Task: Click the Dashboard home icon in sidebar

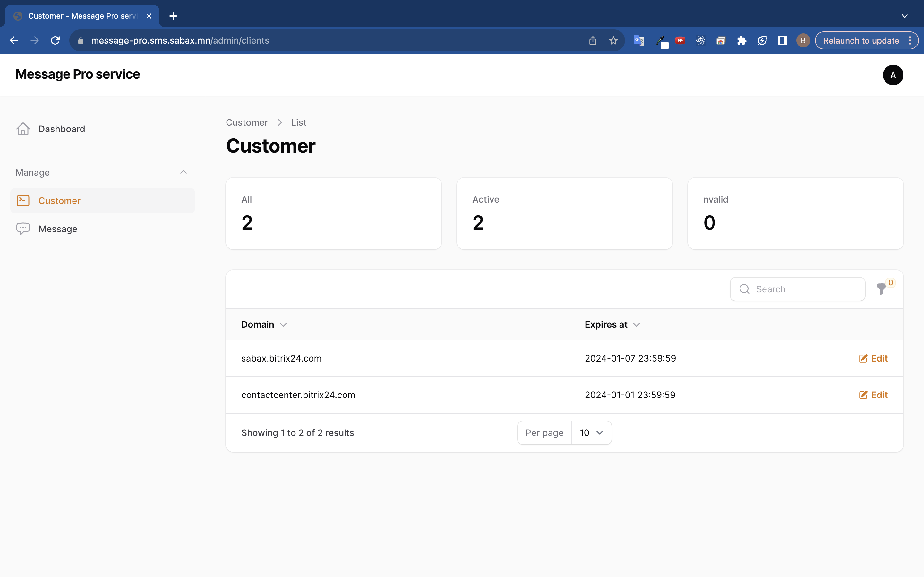Action: (x=23, y=129)
